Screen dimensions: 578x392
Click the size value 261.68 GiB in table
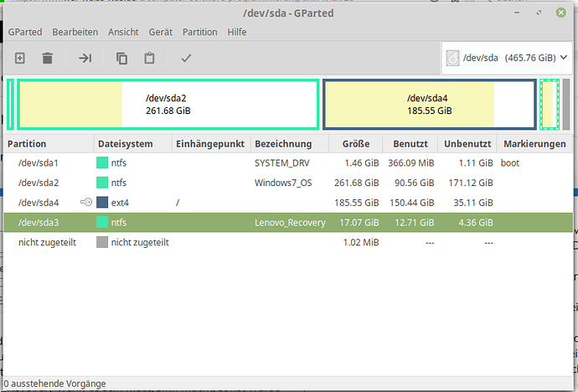click(x=357, y=183)
